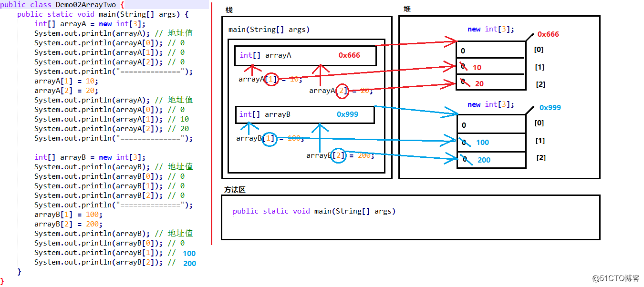Select the red 0x666 heap address label

tap(548, 34)
